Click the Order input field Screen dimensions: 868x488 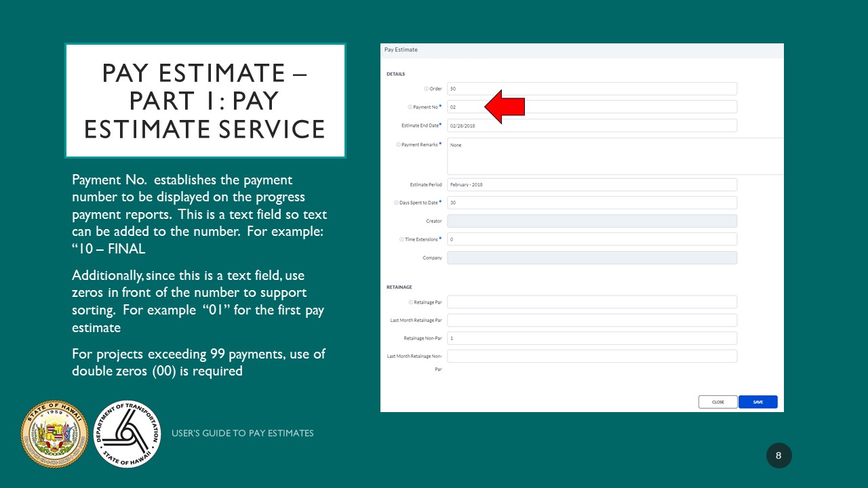click(x=592, y=89)
